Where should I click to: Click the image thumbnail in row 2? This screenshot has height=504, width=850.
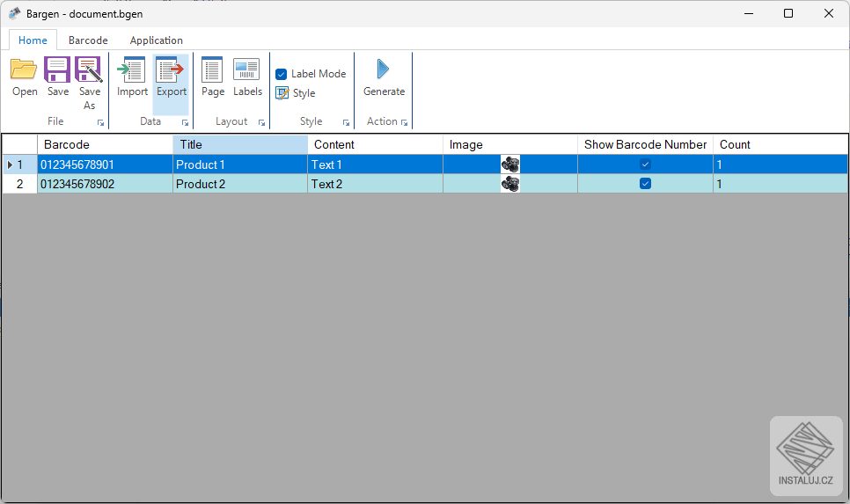(x=510, y=184)
